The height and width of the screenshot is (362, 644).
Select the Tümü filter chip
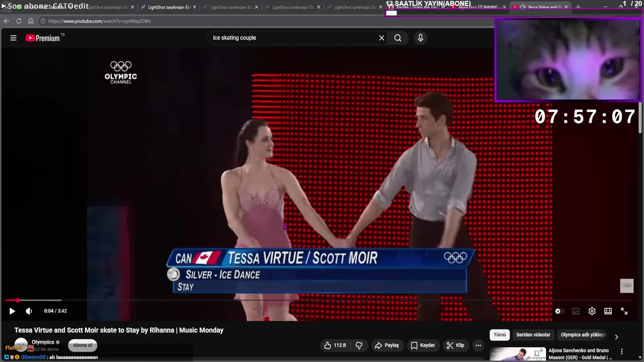pyautogui.click(x=500, y=335)
